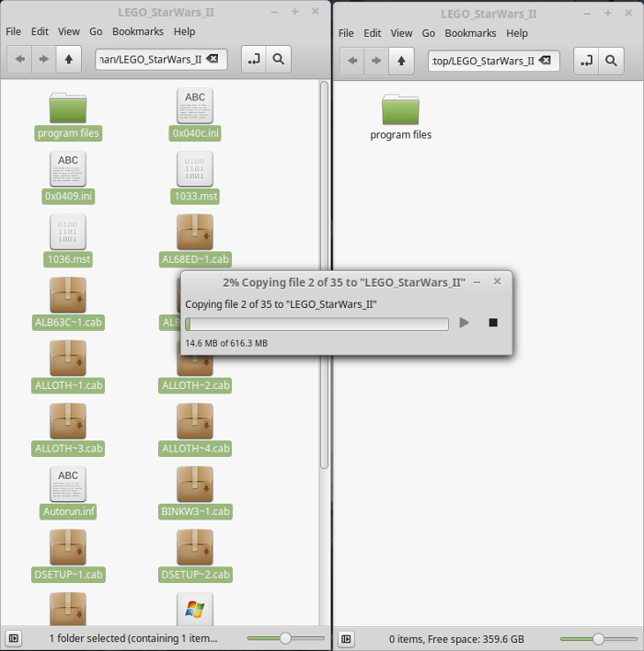The height and width of the screenshot is (651, 644).
Task: Open Edit menu in left window
Action: pos(40,31)
